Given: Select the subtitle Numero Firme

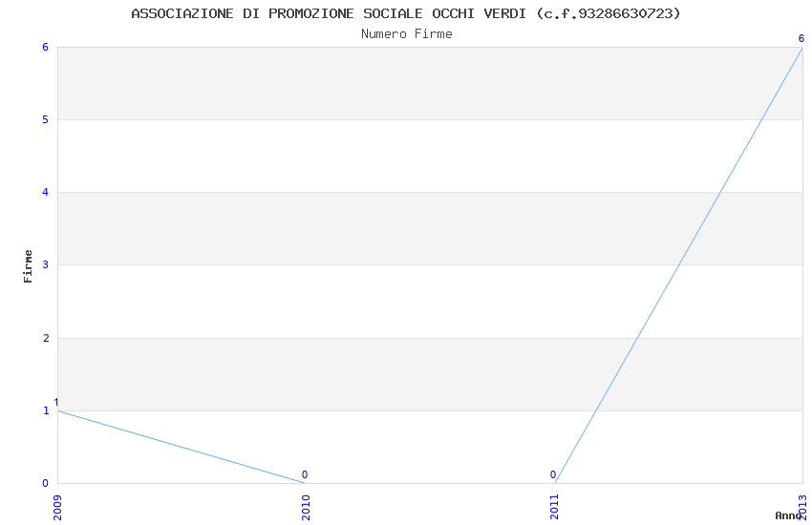Looking at the screenshot, I should pos(407,34).
